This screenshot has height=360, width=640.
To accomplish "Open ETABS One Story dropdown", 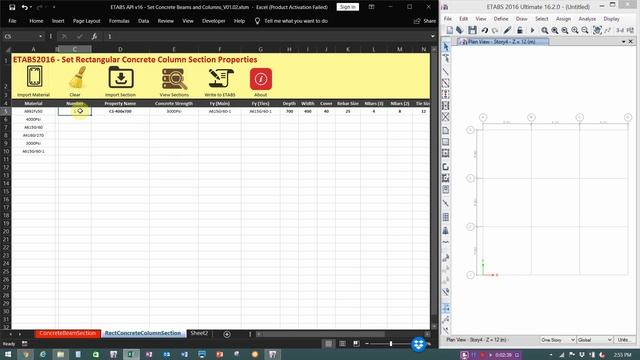I will point(558,340).
